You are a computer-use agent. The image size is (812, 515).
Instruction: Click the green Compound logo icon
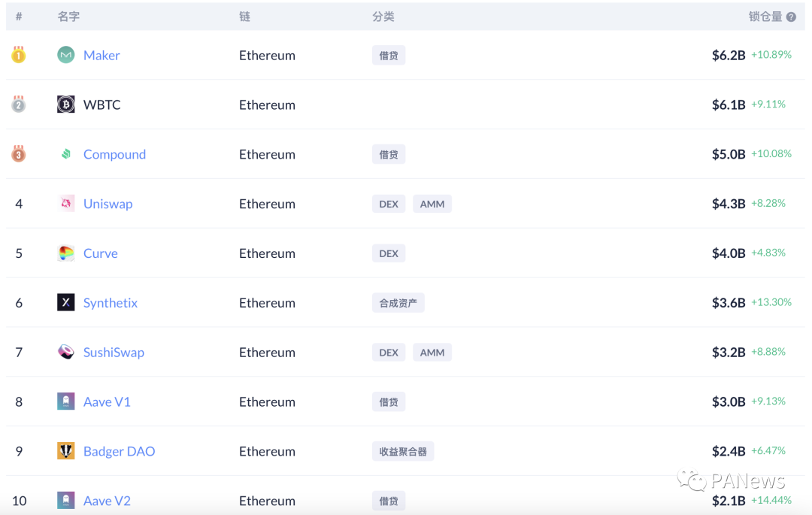point(66,154)
